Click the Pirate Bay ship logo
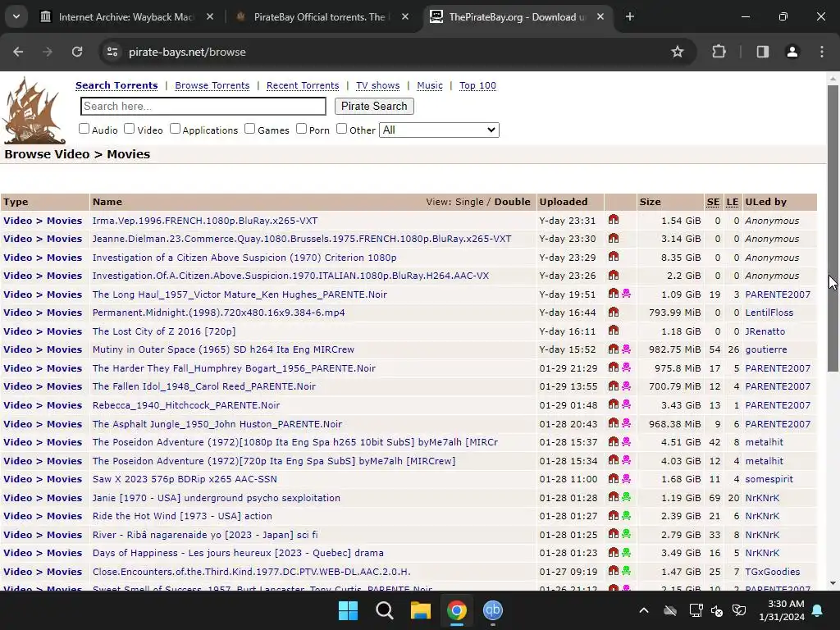The height and width of the screenshot is (630, 840). (34, 111)
